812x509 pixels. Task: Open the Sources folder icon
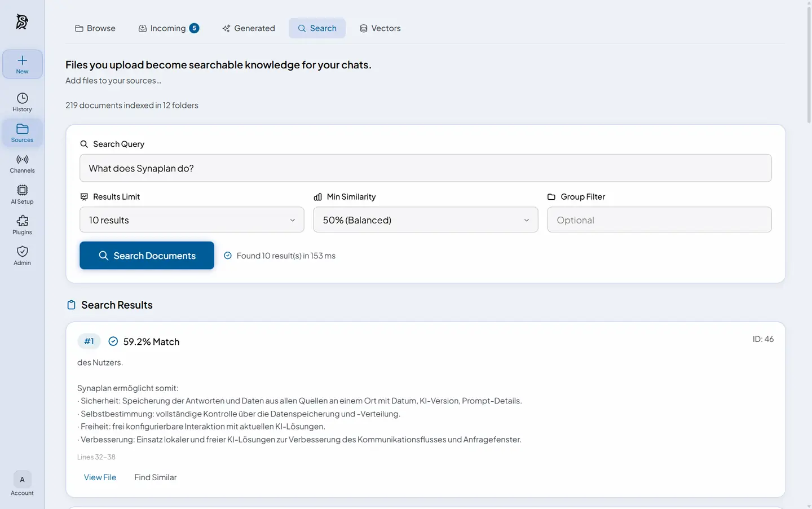click(22, 129)
